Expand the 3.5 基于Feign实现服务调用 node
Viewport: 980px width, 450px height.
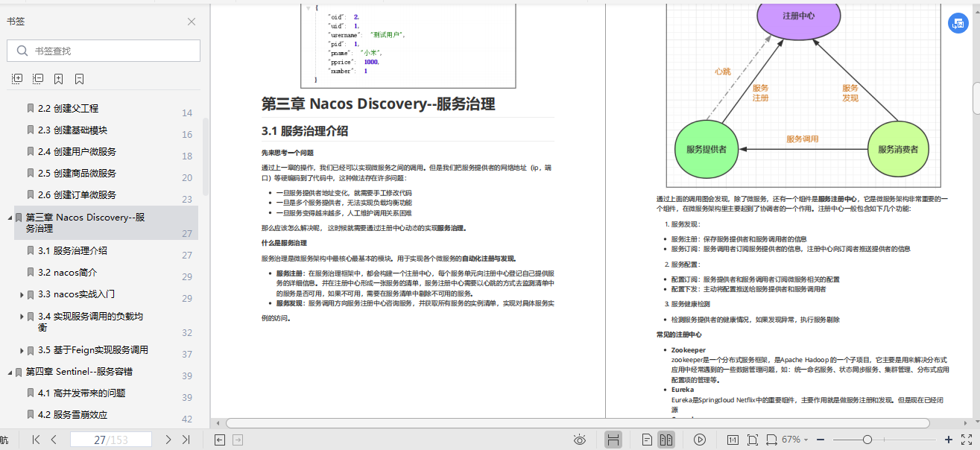point(22,350)
